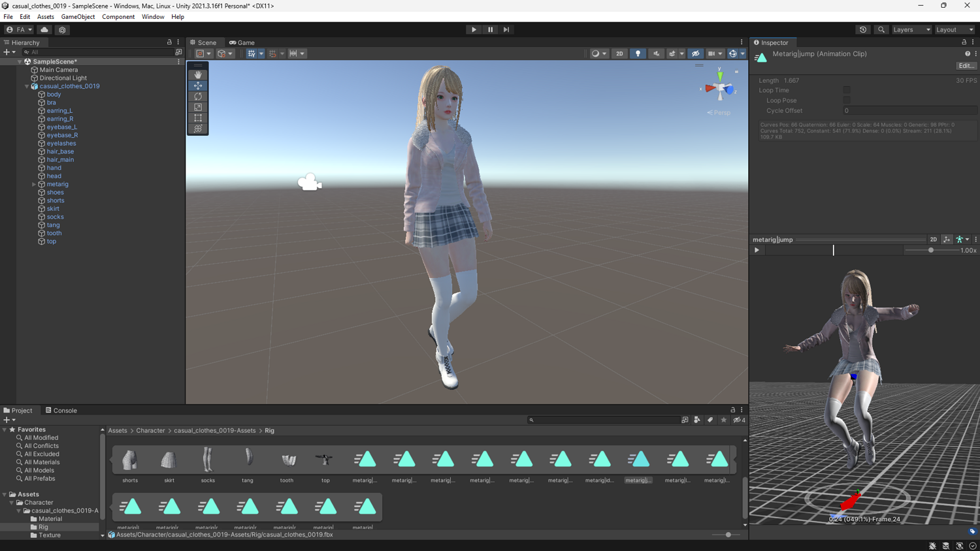Open Search by Type in Project panel

click(x=697, y=420)
